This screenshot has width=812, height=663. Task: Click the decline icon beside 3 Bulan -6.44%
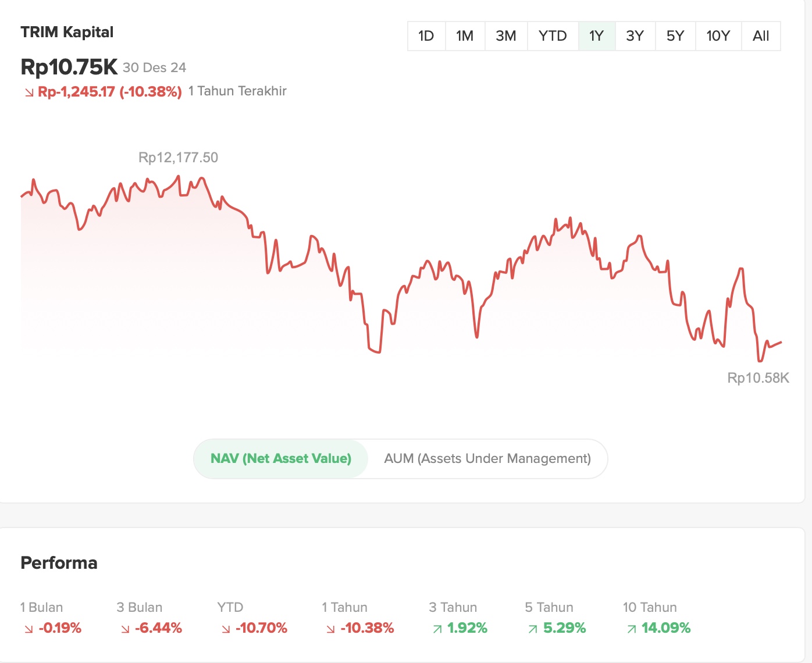point(125,628)
